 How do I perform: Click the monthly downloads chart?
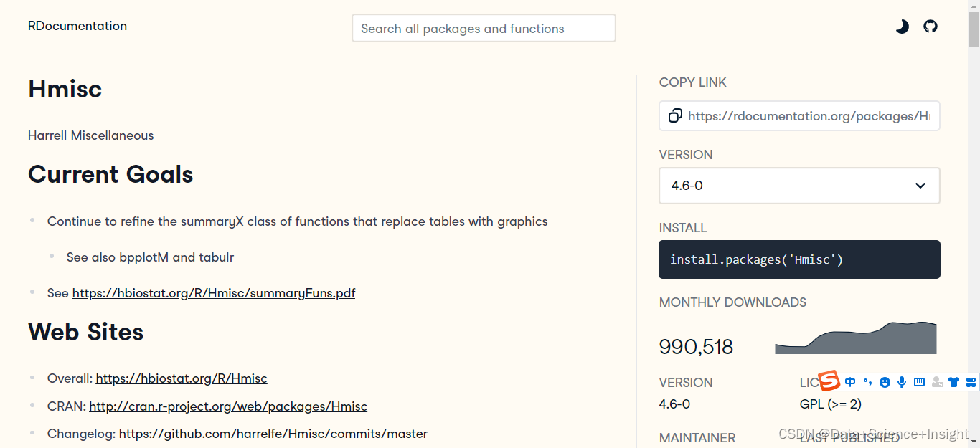[855, 338]
